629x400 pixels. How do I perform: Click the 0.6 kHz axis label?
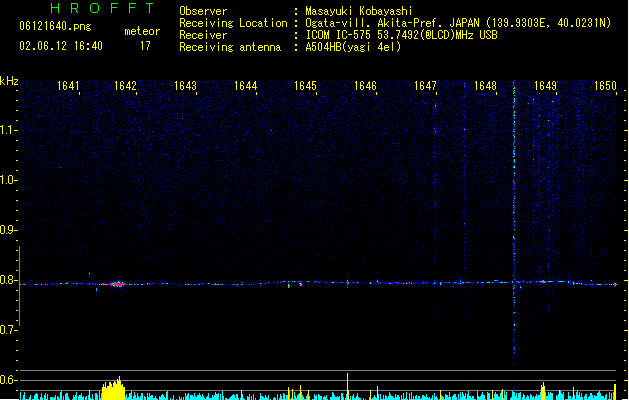(7, 380)
